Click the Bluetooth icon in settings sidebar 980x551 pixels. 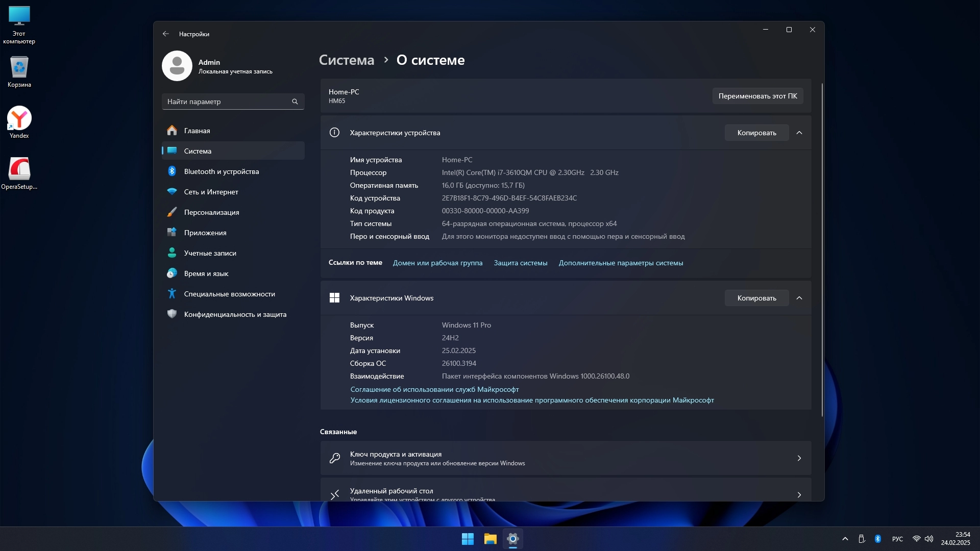(x=172, y=171)
